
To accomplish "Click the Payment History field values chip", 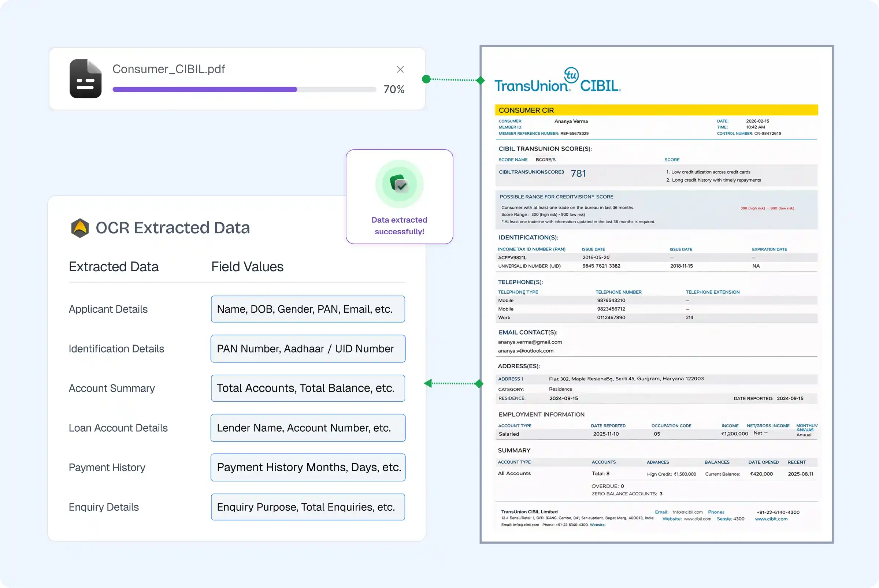I will coord(308,467).
